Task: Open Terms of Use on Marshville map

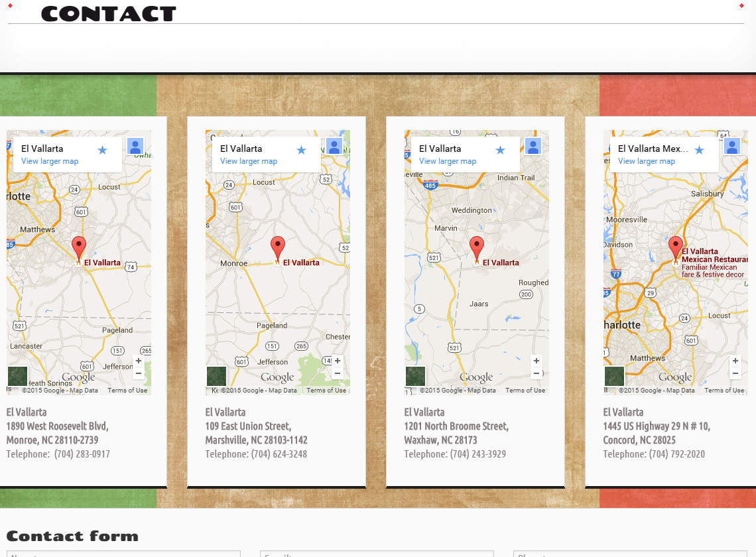Action: [326, 390]
